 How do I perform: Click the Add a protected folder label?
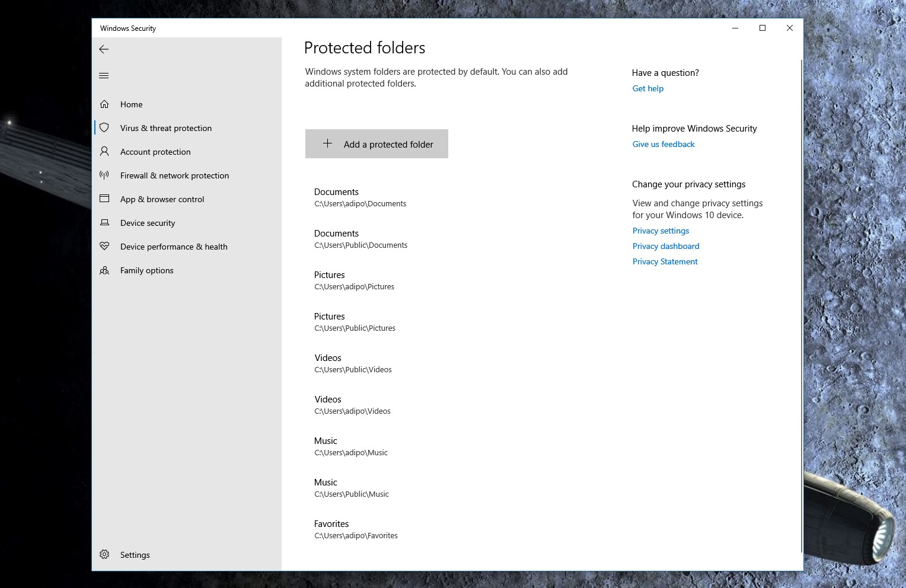pyautogui.click(x=388, y=144)
